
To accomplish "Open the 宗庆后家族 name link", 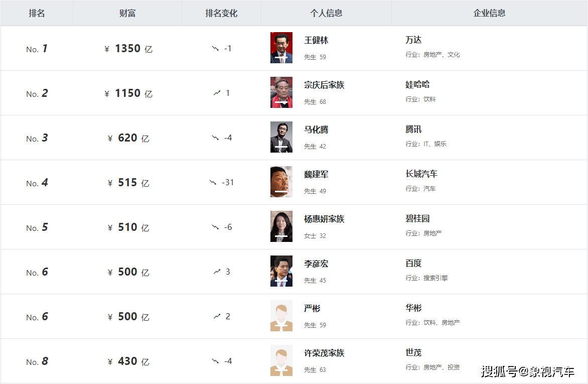I will (324, 85).
